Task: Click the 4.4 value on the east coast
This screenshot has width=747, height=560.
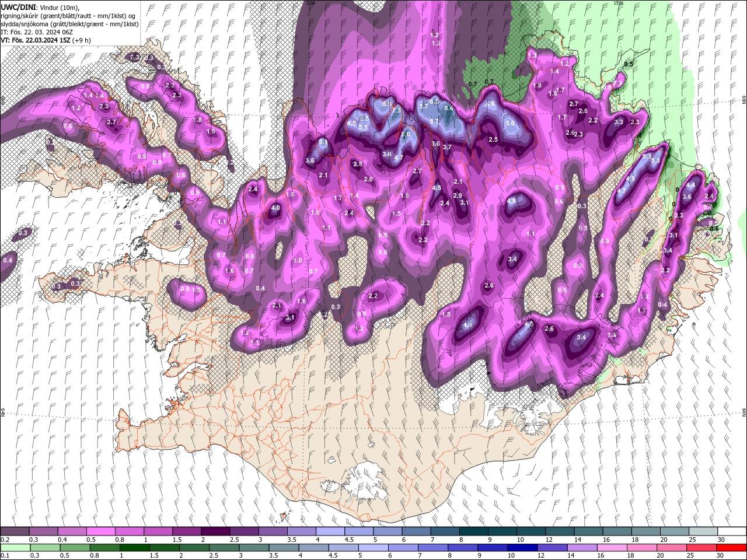Action: 691,185
